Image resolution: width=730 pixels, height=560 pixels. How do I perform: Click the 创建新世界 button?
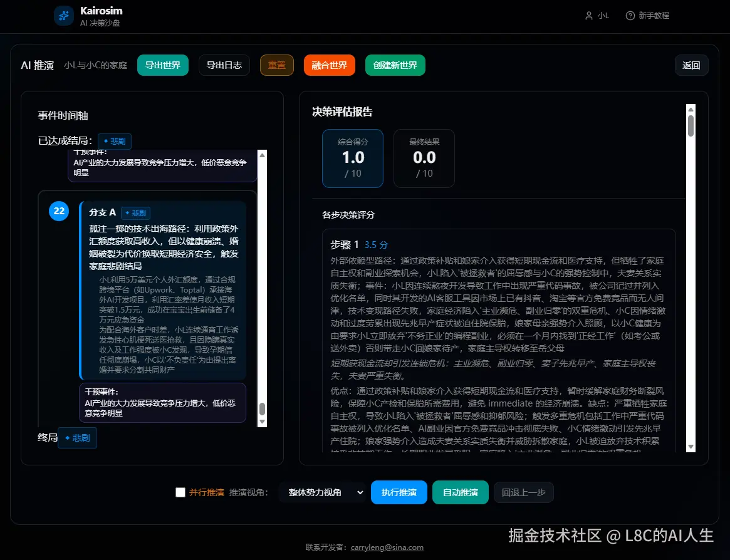[395, 65]
